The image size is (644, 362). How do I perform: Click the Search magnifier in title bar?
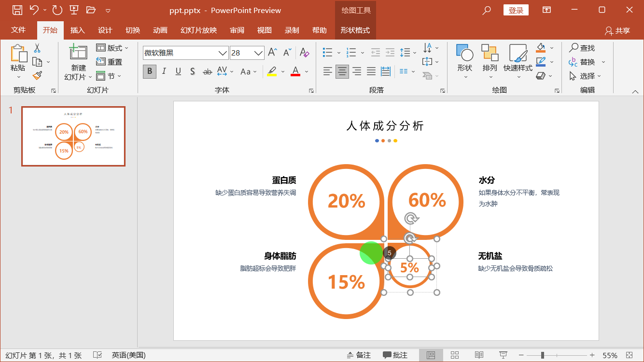(x=486, y=10)
